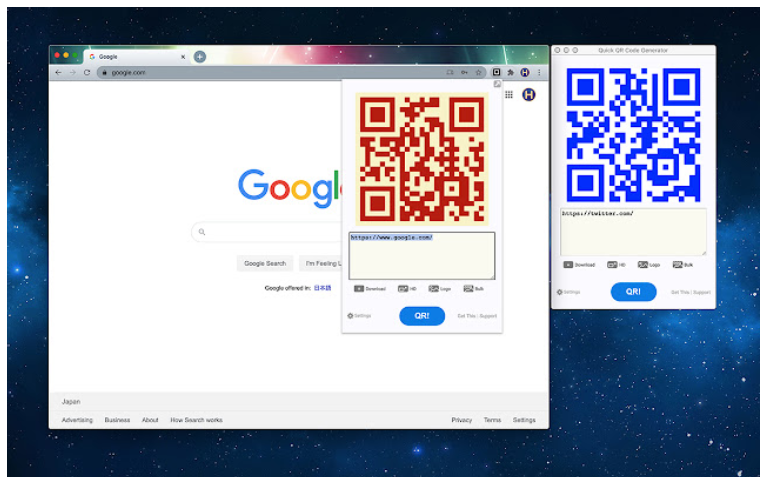Click the I'm Feeling Lucky button

tap(321, 263)
